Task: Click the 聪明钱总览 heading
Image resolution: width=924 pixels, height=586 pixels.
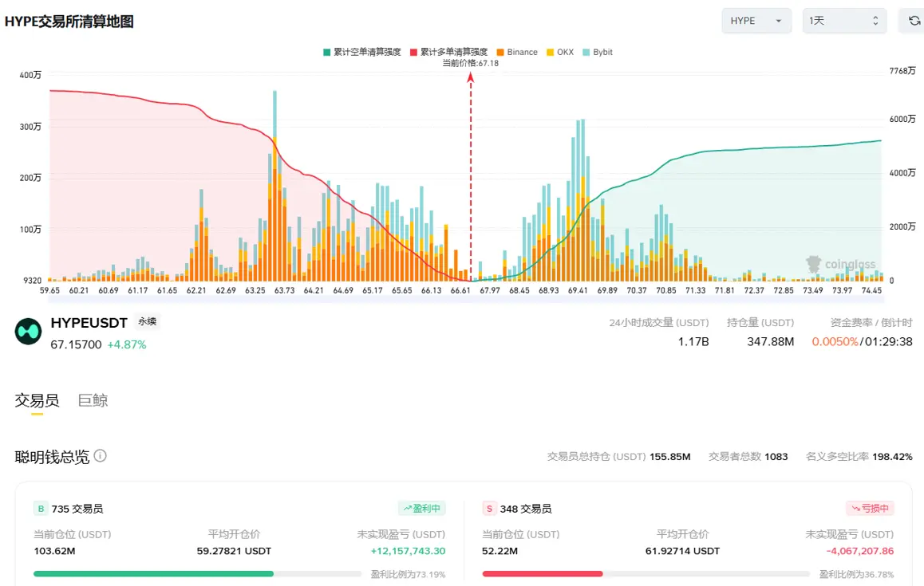Action: pyautogui.click(x=52, y=456)
